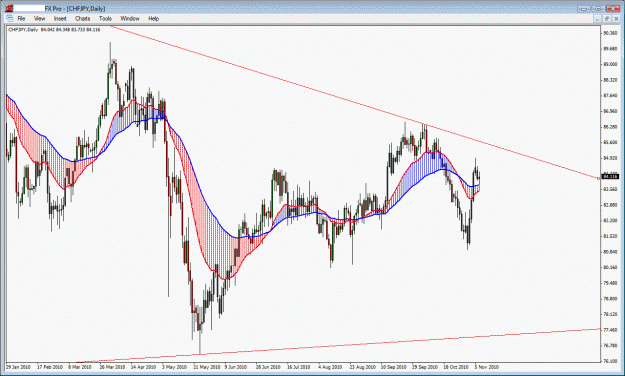Image resolution: width=625 pixels, height=376 pixels.
Task: Click the 78.800 price scale label
Action: tap(610, 299)
